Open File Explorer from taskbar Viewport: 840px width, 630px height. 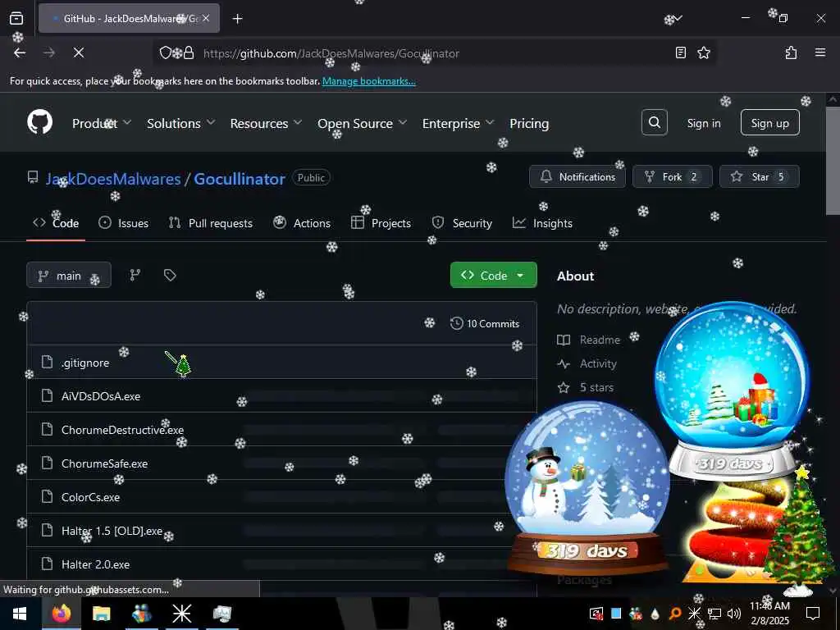101,614
